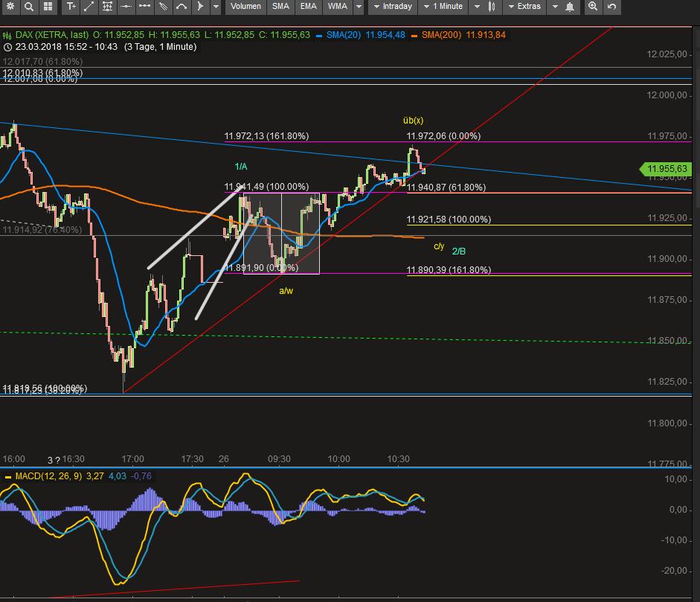This screenshot has height=602, width=700.
Task: Select the arc curve tool
Action: click(x=182, y=6)
